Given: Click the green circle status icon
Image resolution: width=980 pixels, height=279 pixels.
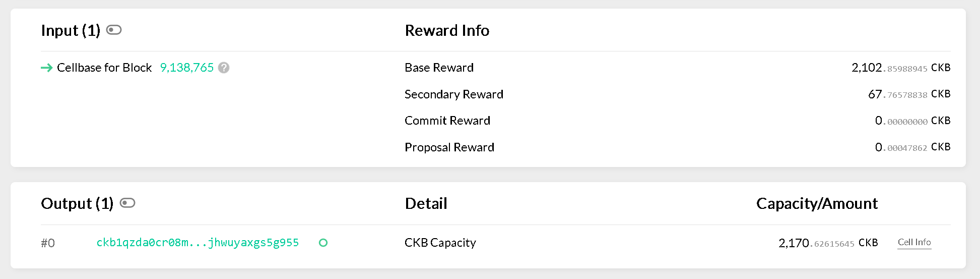Looking at the screenshot, I should click(x=323, y=243).
